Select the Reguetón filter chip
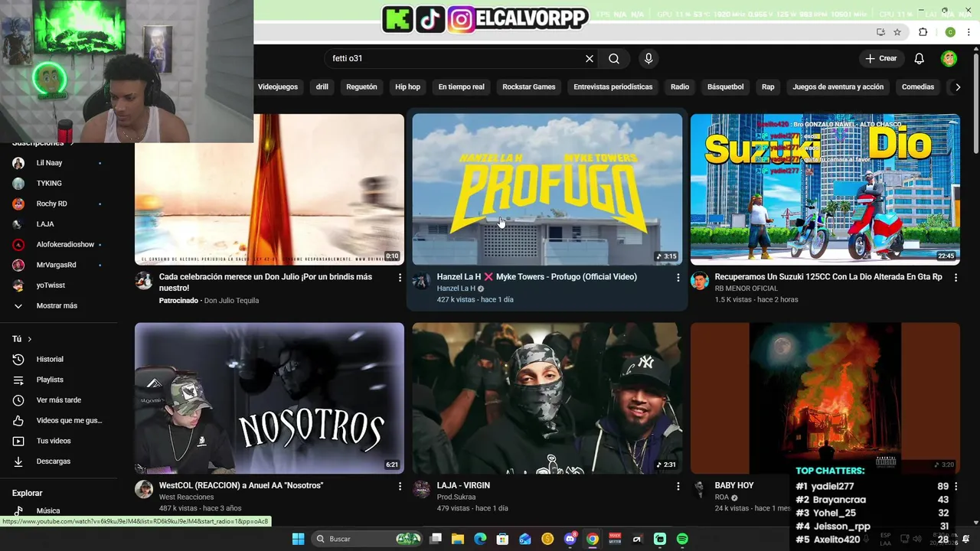The image size is (980, 551). point(361,87)
